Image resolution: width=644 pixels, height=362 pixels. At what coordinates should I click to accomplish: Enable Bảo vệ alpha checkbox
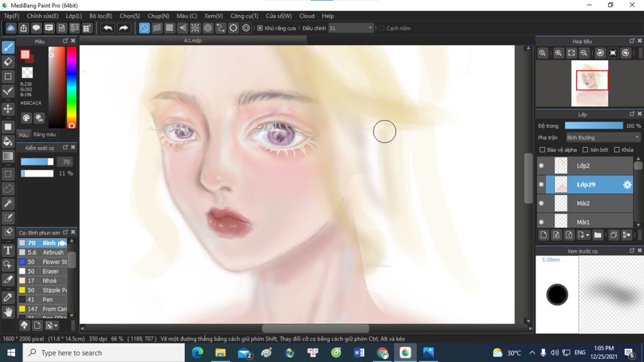[542, 150]
